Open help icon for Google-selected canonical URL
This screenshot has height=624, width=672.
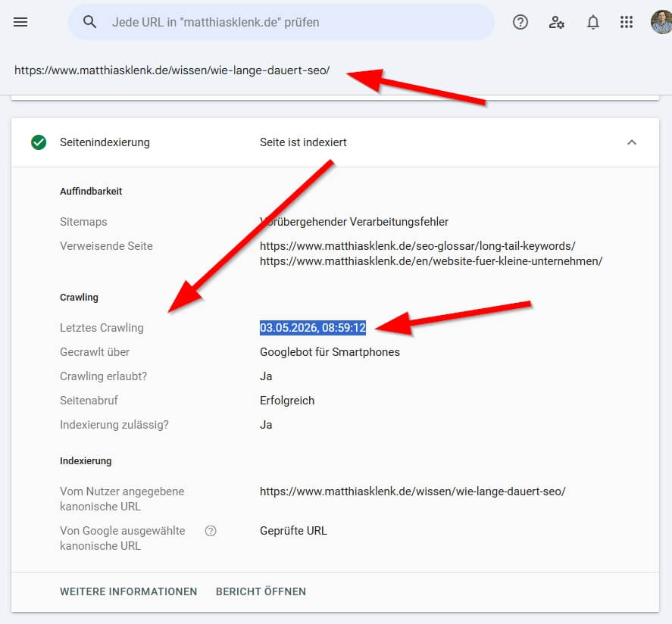coord(211,531)
